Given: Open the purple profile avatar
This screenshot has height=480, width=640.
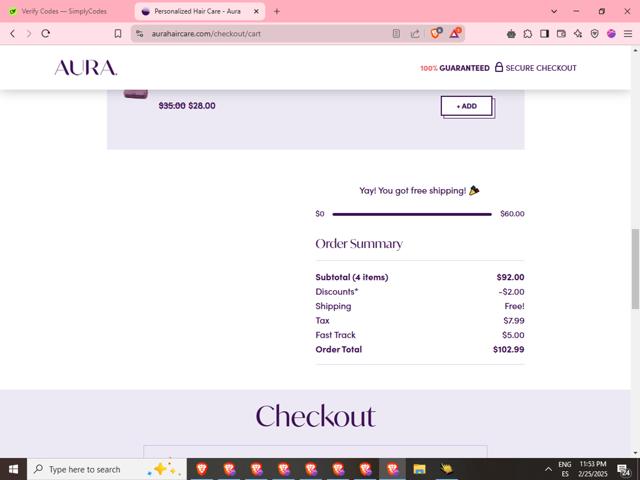Looking at the screenshot, I should click(611, 34).
